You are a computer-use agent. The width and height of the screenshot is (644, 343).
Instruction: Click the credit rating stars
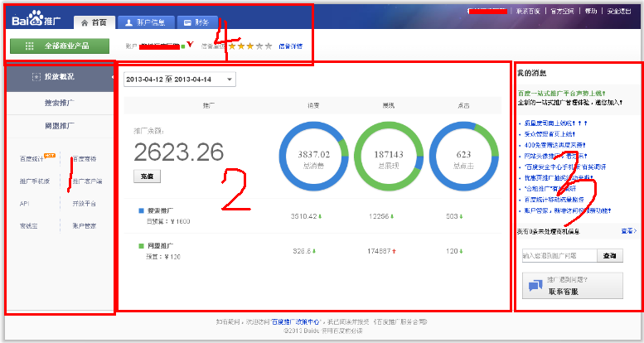(x=250, y=46)
